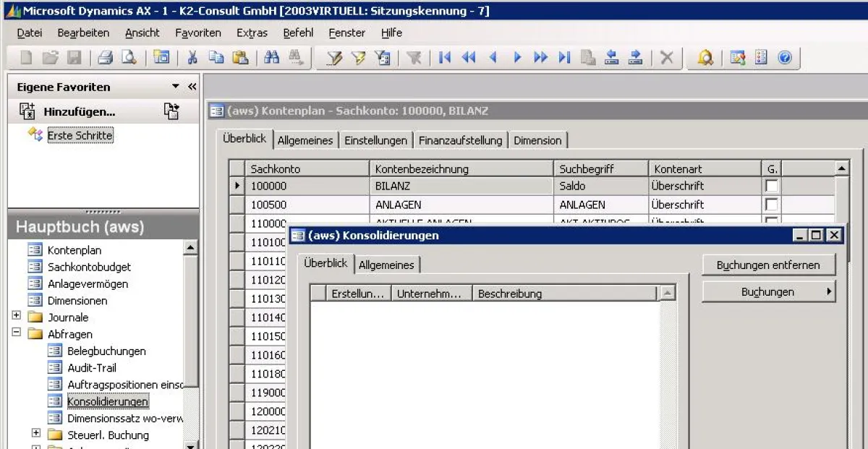The width and height of the screenshot is (868, 449).
Task: Expand the Steuerl. Buchung folder
Action: (x=35, y=432)
